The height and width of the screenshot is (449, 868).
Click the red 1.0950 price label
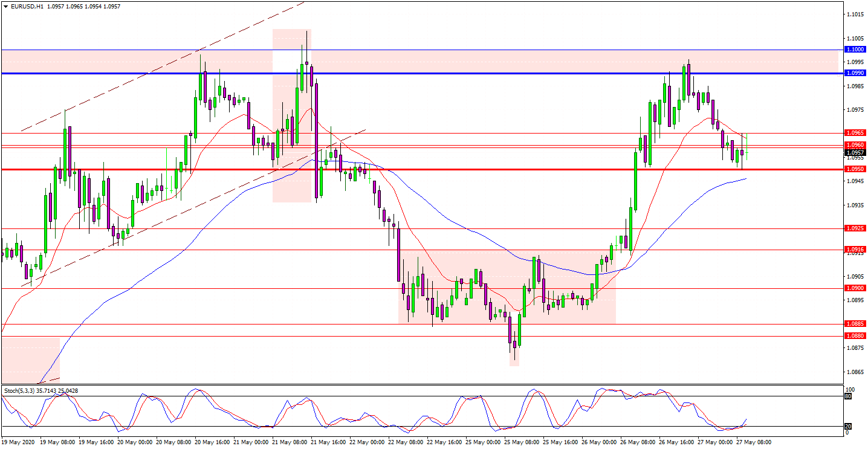[x=855, y=169]
